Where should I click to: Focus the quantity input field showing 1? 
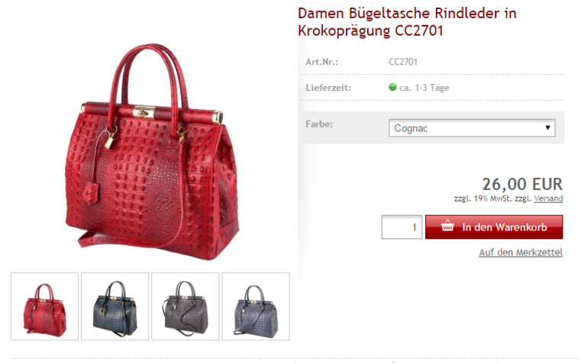(x=402, y=227)
